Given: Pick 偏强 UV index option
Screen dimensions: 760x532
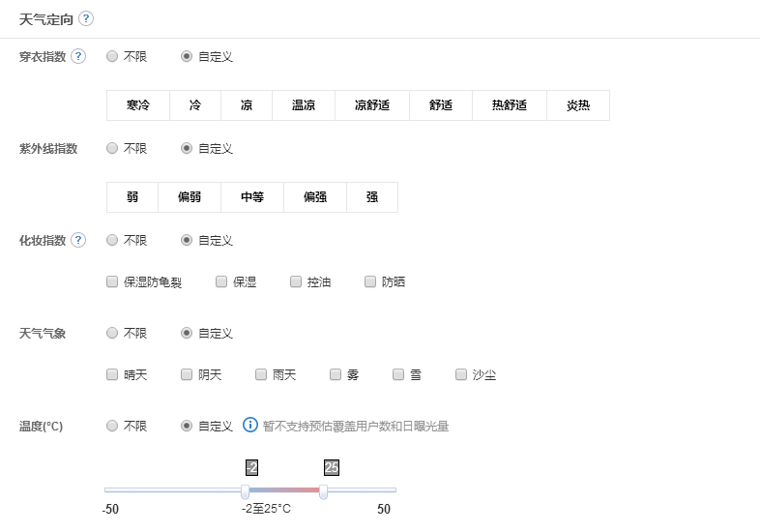Looking at the screenshot, I should pos(315,197).
